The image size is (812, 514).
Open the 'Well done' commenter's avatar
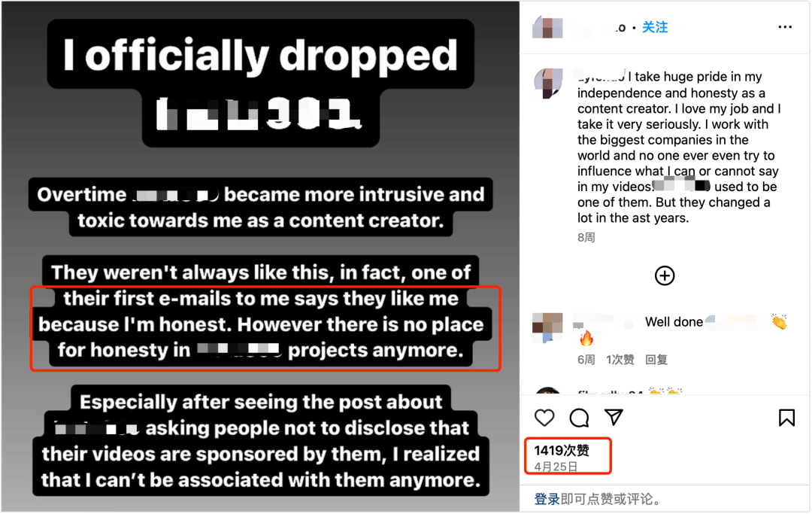pos(547,324)
